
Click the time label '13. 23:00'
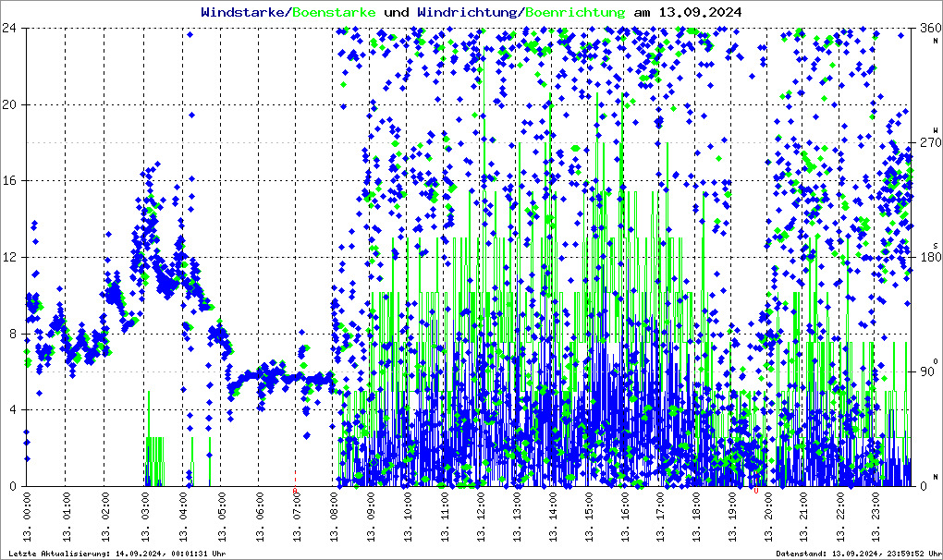[876, 517]
